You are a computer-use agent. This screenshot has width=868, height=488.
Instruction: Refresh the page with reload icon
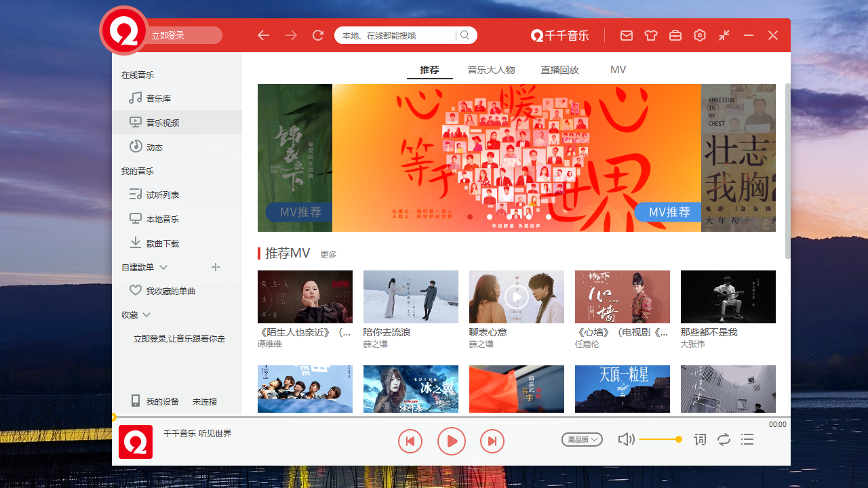pos(318,35)
